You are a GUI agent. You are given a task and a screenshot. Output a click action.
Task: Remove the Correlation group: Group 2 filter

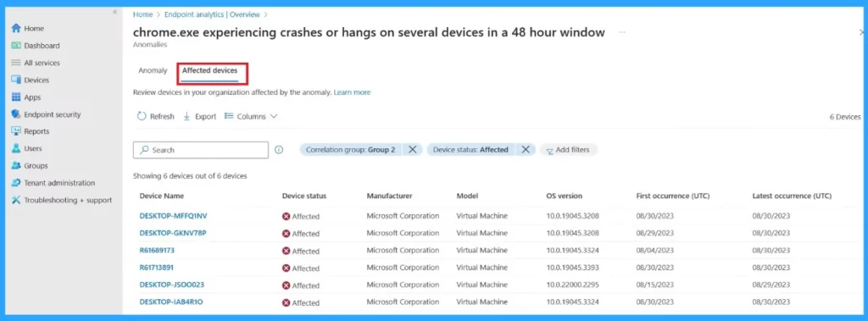click(413, 149)
